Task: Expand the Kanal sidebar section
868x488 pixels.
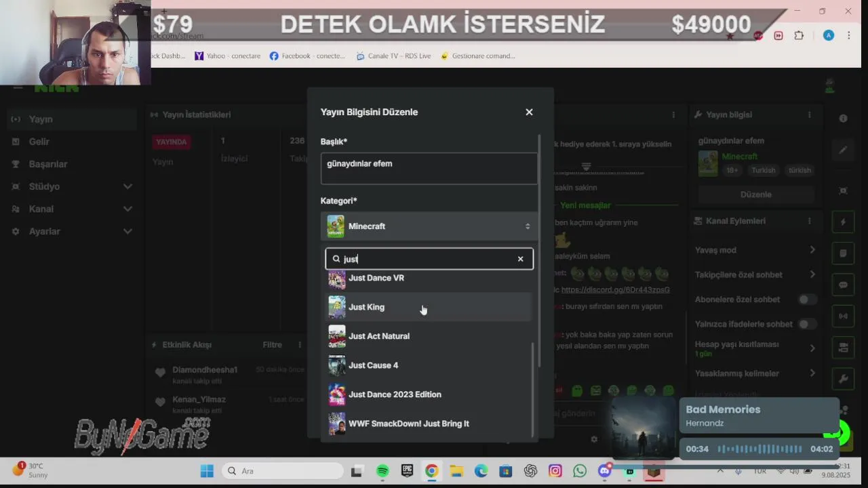Action: click(x=71, y=209)
